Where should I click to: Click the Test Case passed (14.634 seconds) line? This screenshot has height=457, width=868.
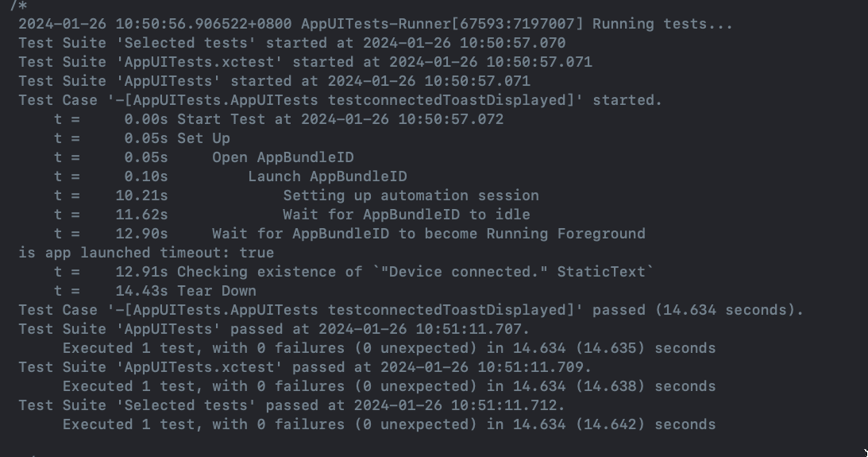point(411,310)
